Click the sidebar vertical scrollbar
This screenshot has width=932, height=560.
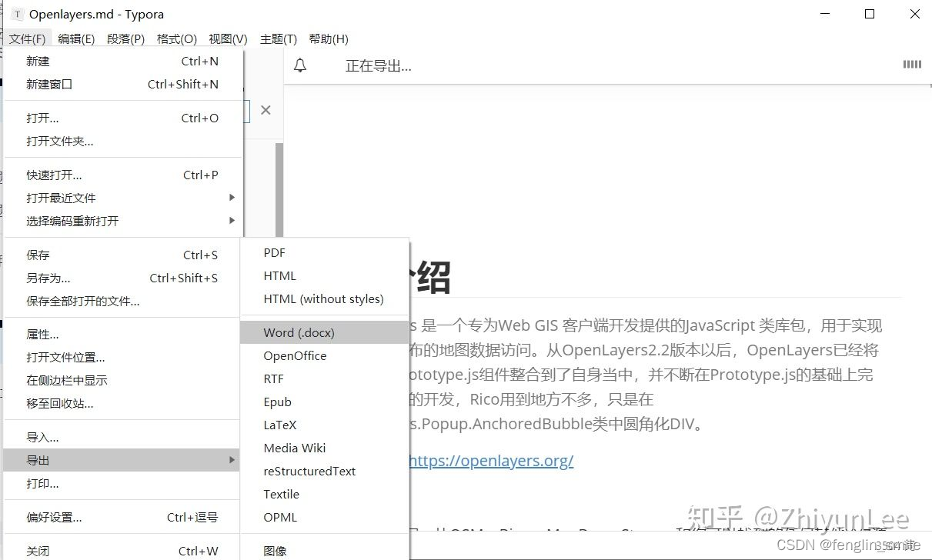coord(279,190)
